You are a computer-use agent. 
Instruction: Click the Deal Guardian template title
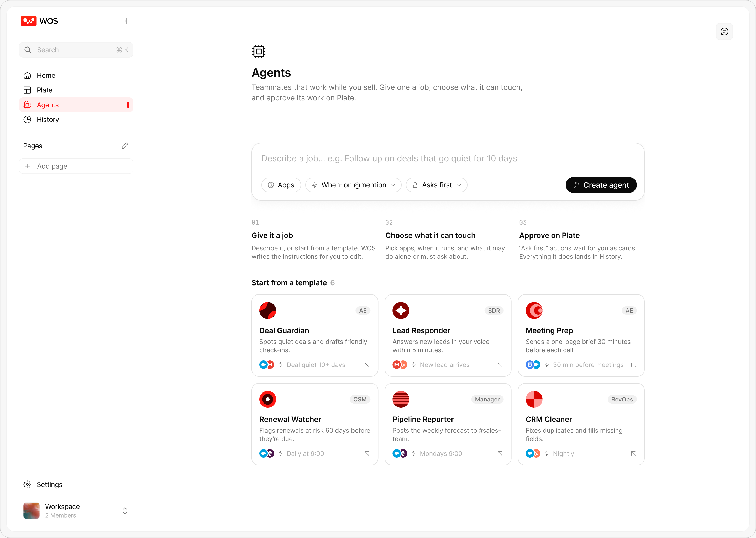coord(284,331)
